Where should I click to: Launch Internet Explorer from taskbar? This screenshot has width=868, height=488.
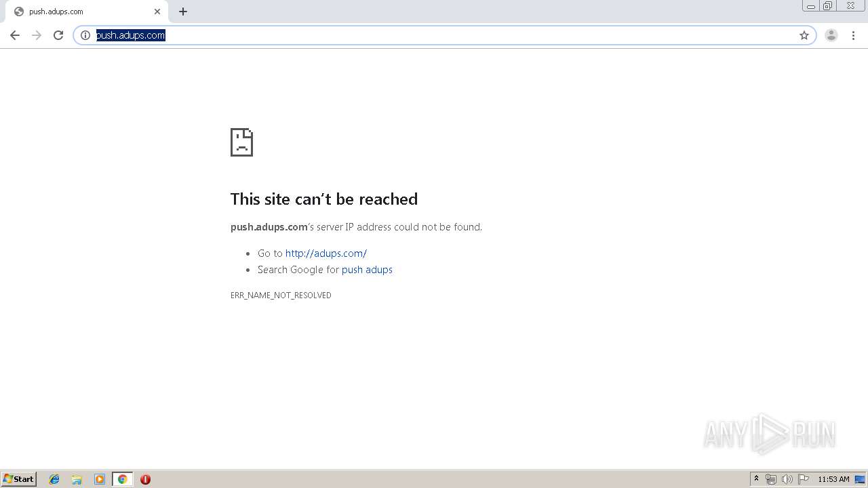(x=54, y=479)
